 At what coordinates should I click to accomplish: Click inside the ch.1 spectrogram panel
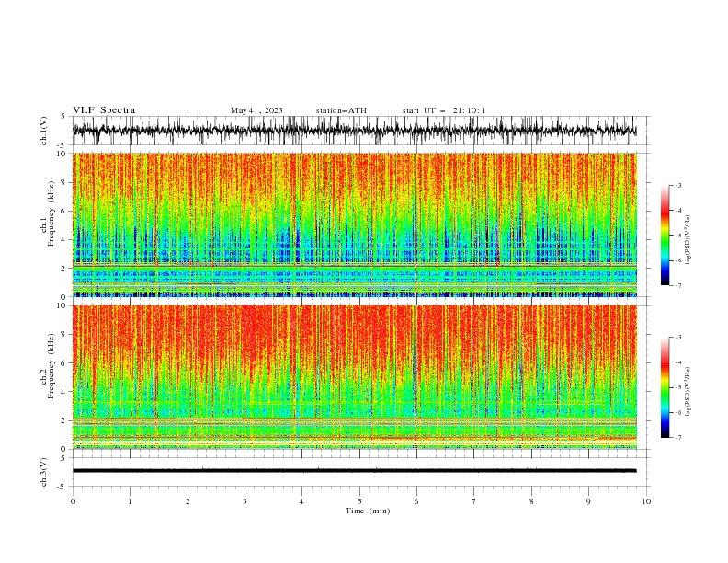click(x=355, y=224)
